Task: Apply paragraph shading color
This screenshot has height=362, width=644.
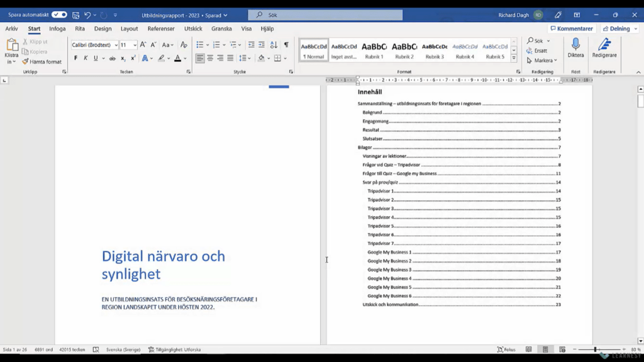Action: coord(261,58)
